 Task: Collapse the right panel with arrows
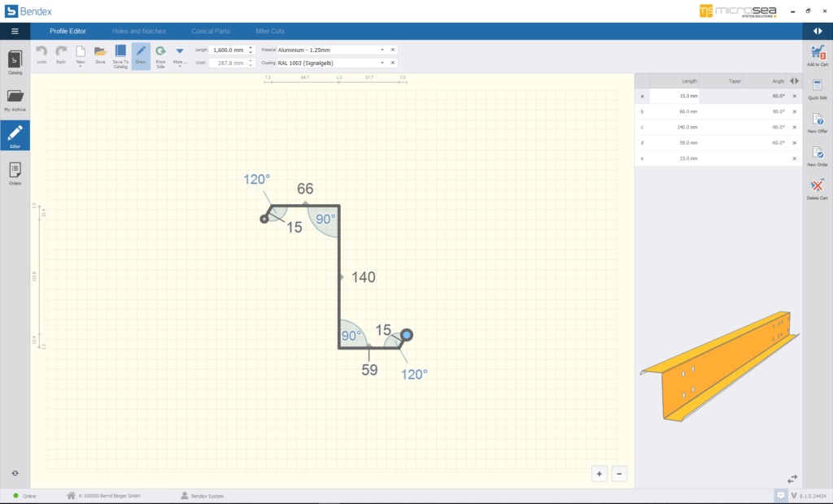pos(818,31)
